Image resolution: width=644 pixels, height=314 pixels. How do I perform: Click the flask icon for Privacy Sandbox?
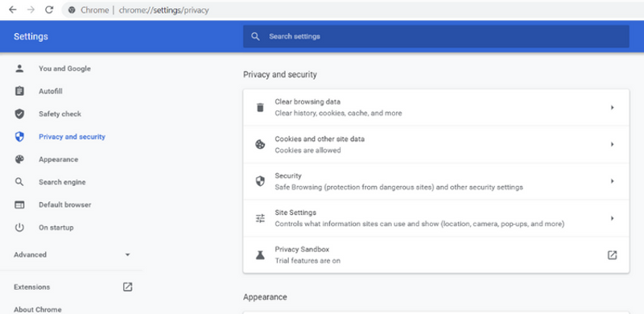260,255
